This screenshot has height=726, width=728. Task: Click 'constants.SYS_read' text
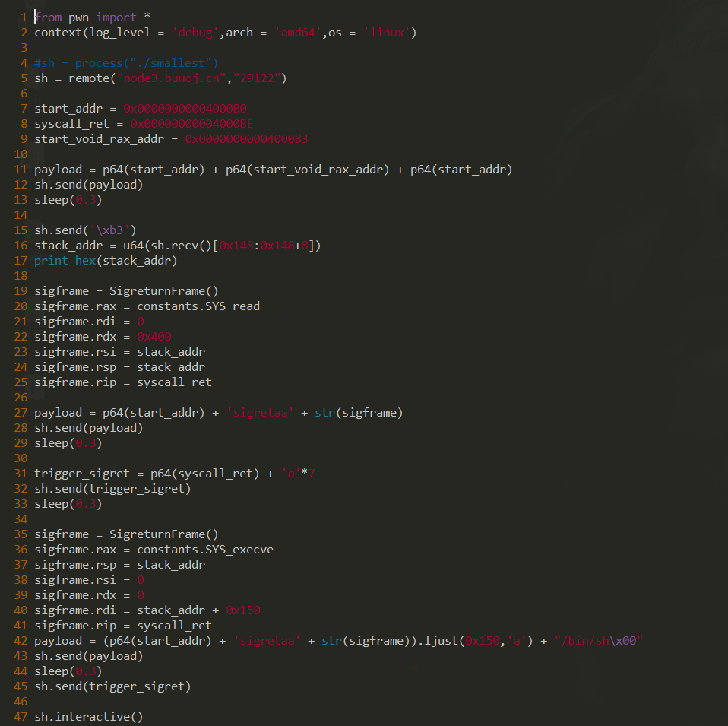click(x=198, y=306)
